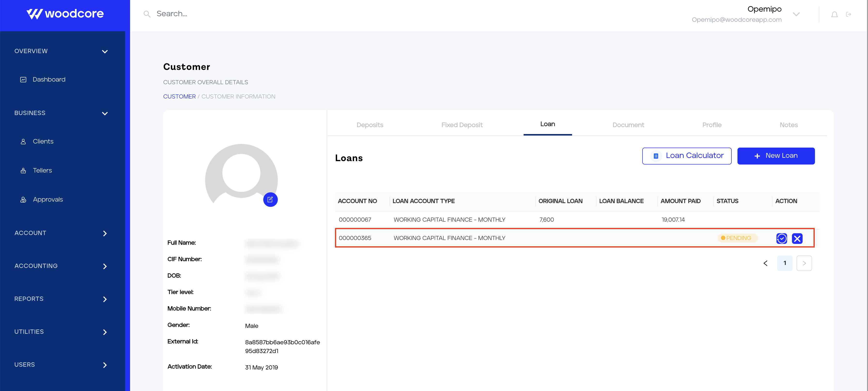The width and height of the screenshot is (868, 391).
Task: Click the woodcore logo
Action: [x=65, y=14]
